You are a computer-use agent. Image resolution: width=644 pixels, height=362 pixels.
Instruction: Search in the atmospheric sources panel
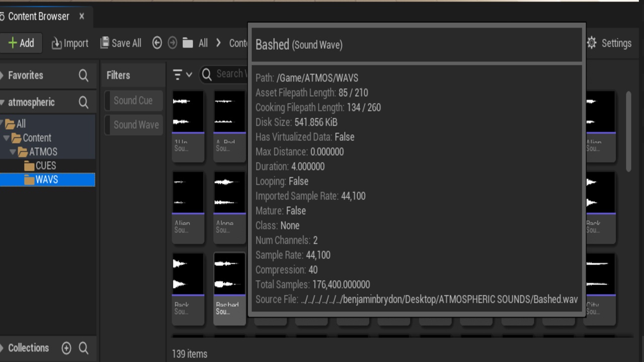click(84, 103)
